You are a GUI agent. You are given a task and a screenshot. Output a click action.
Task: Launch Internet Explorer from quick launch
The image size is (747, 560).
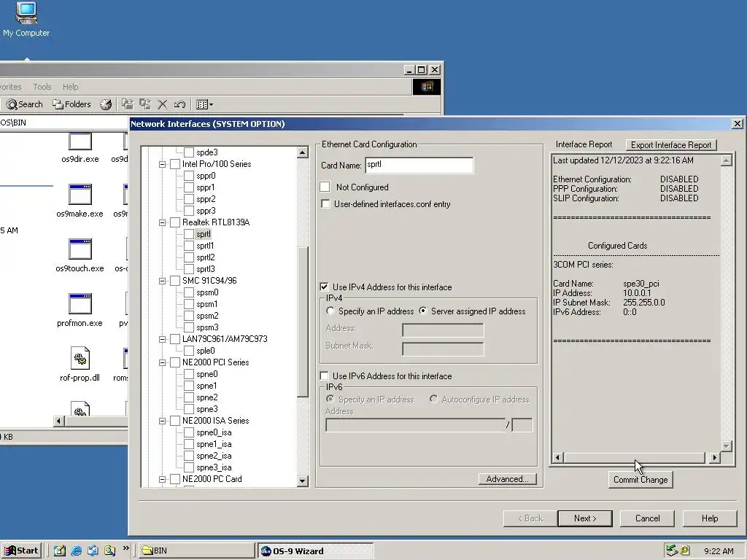pyautogui.click(x=76, y=551)
